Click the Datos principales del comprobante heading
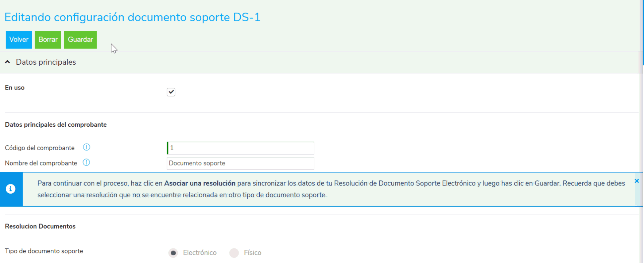 [56, 125]
